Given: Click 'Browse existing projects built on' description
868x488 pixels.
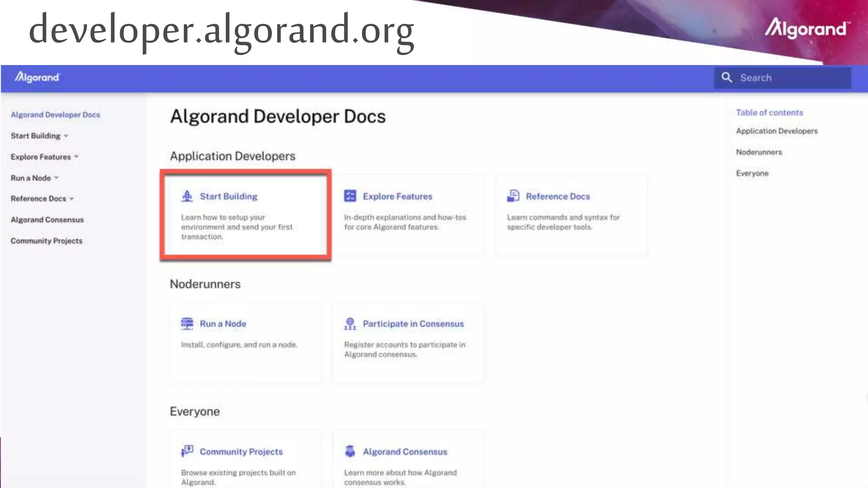Looking at the screenshot, I should (x=238, y=477).
